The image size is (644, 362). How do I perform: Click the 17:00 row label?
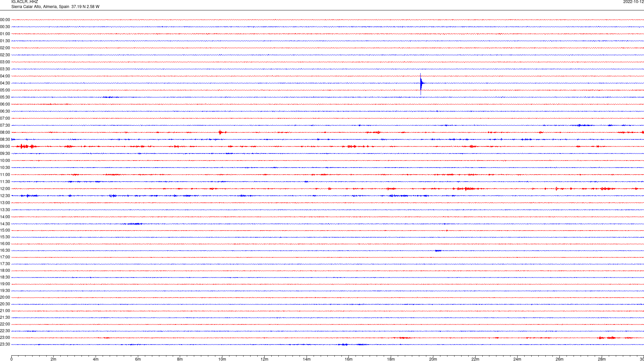coord(5,257)
